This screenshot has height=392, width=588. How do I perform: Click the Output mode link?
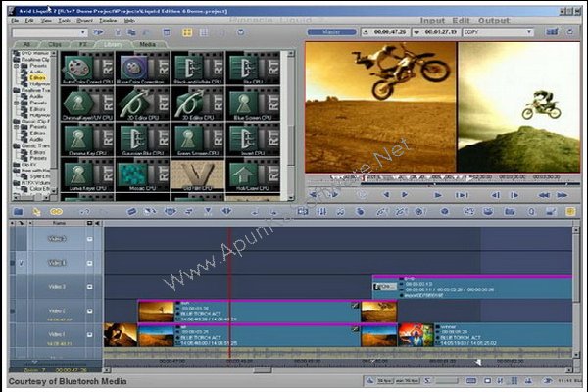point(494,21)
